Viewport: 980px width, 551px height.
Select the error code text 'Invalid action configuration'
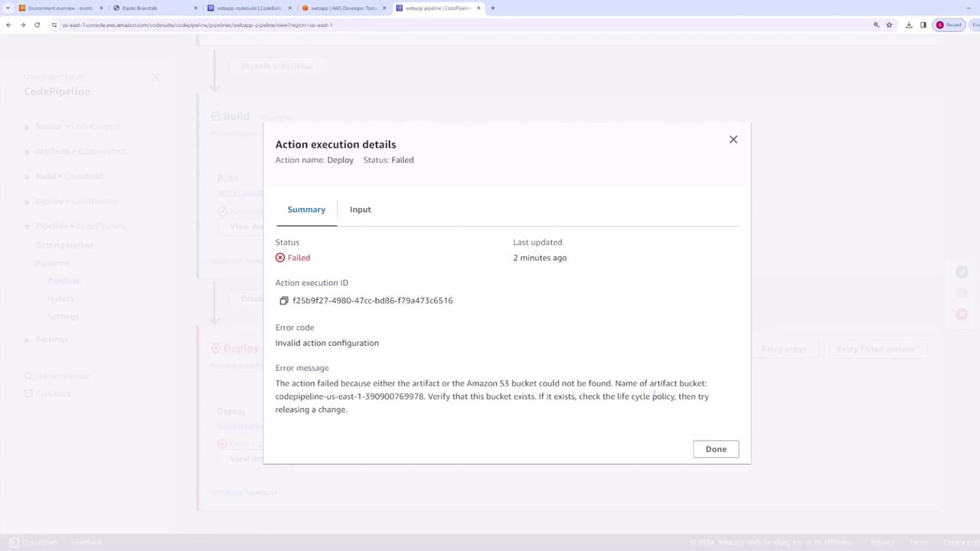point(327,343)
